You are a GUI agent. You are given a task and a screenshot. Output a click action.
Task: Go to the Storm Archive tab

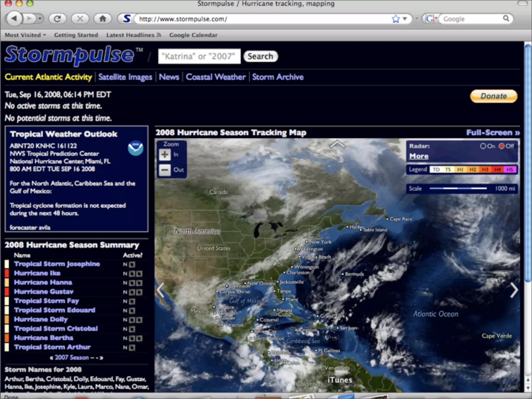point(278,77)
